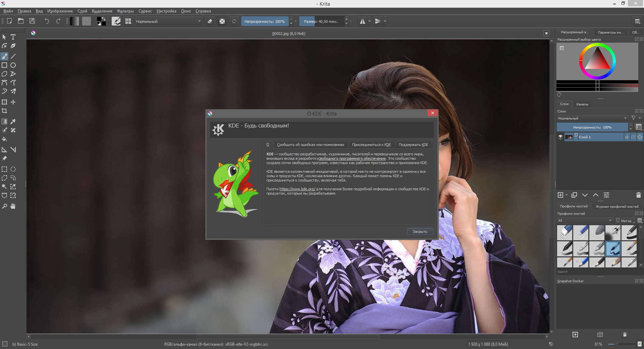The height and width of the screenshot is (349, 644).
Task: Select the Text tool
Action: click(13, 37)
